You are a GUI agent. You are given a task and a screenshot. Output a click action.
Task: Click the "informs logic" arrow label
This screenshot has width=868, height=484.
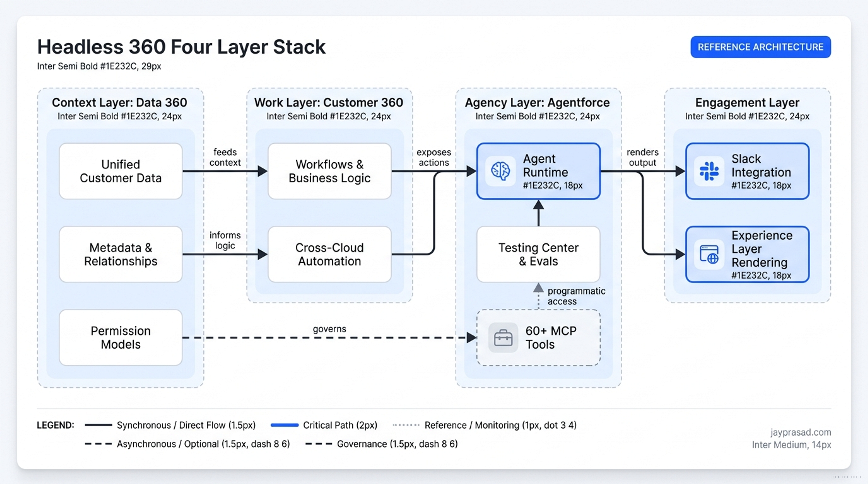pyautogui.click(x=225, y=240)
